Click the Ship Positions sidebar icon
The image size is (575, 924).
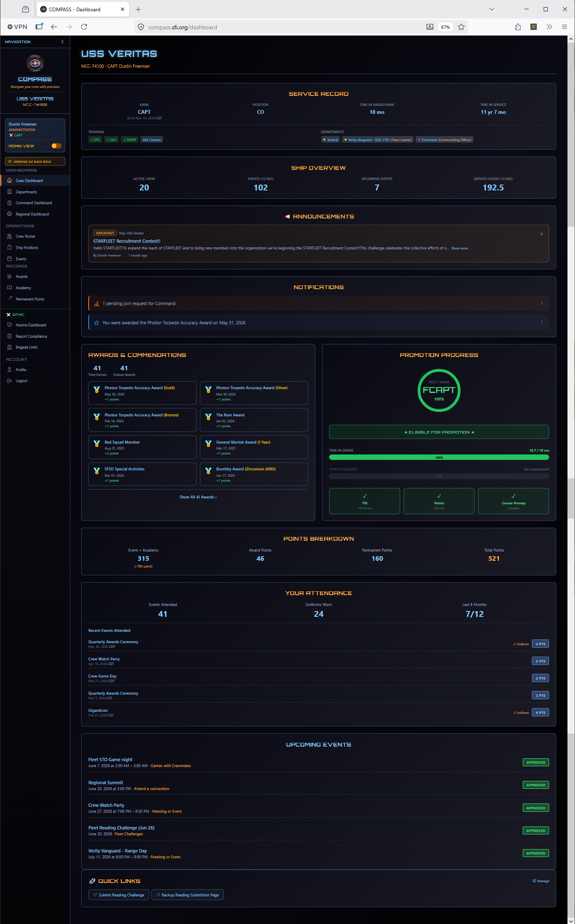9,248
